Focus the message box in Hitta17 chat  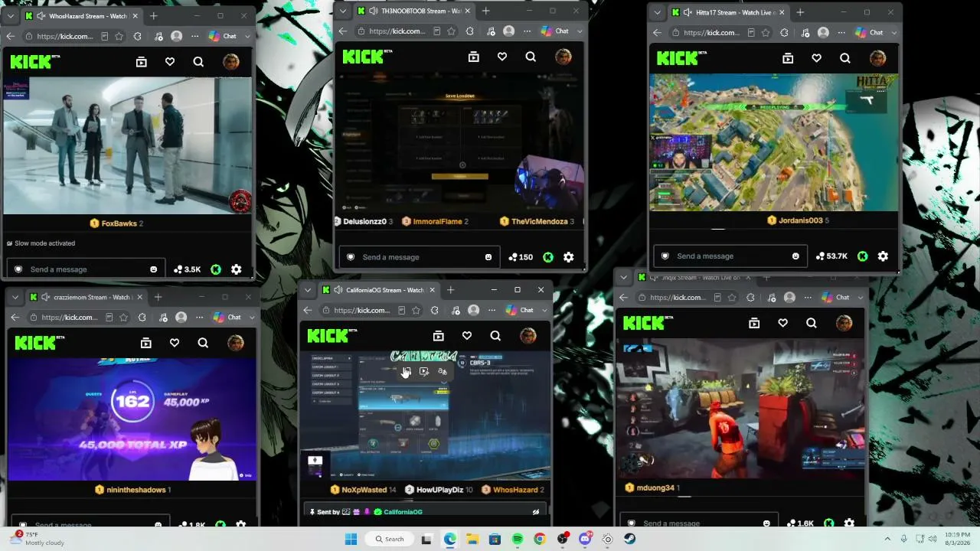coord(730,256)
